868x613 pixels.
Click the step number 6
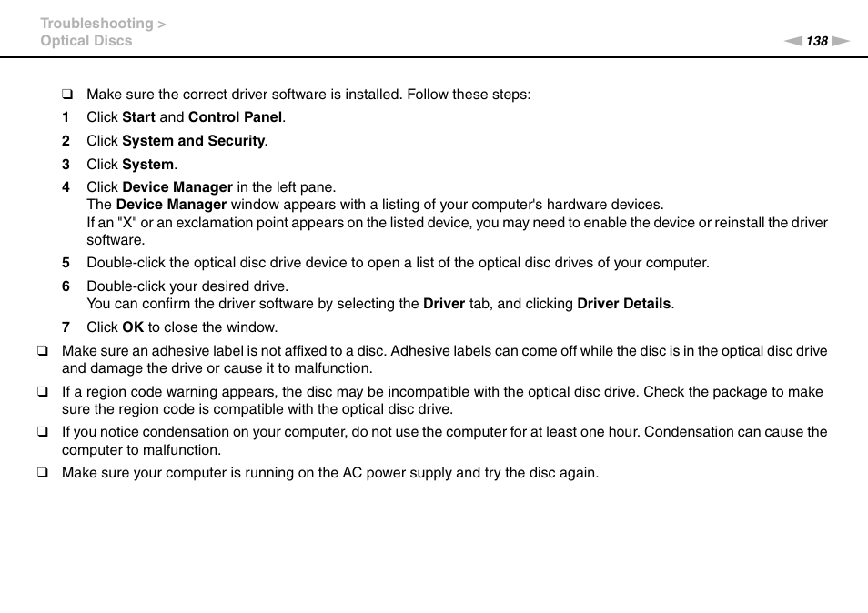66,286
